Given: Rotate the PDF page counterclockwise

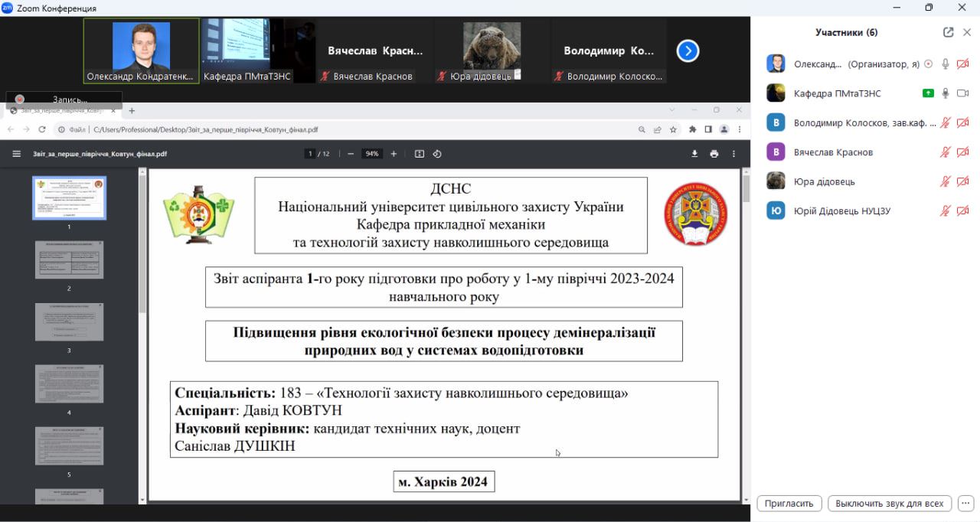Looking at the screenshot, I should pyautogui.click(x=437, y=154).
